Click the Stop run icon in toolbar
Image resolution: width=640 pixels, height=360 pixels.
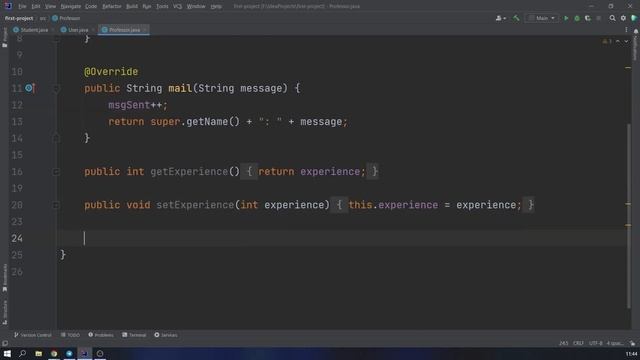[x=599, y=18]
